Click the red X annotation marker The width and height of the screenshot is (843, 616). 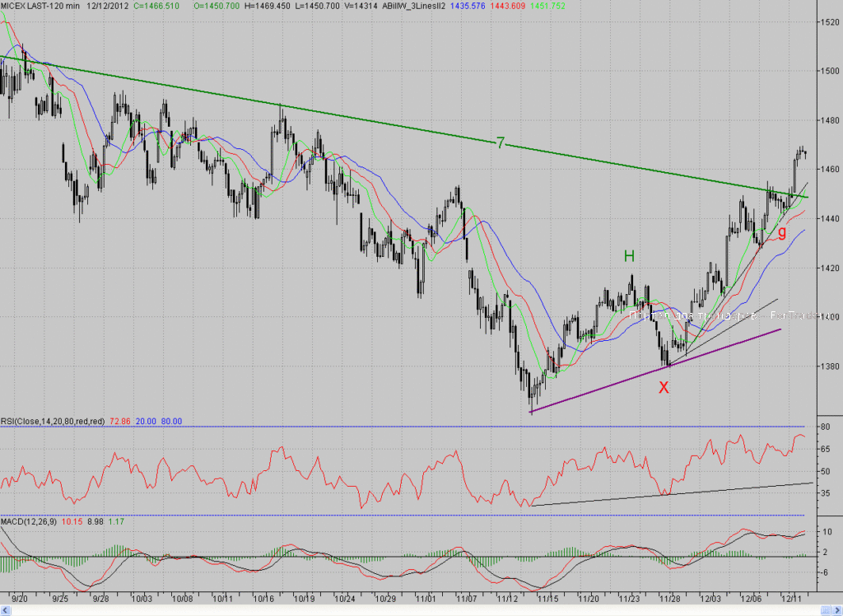coord(664,387)
